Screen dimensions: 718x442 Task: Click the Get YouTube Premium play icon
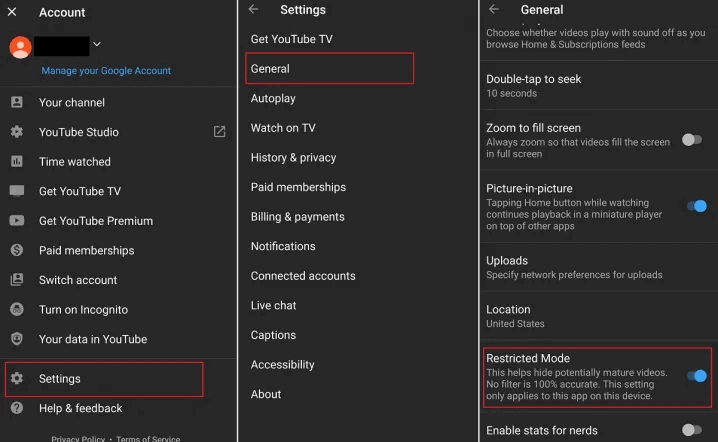coord(17,221)
